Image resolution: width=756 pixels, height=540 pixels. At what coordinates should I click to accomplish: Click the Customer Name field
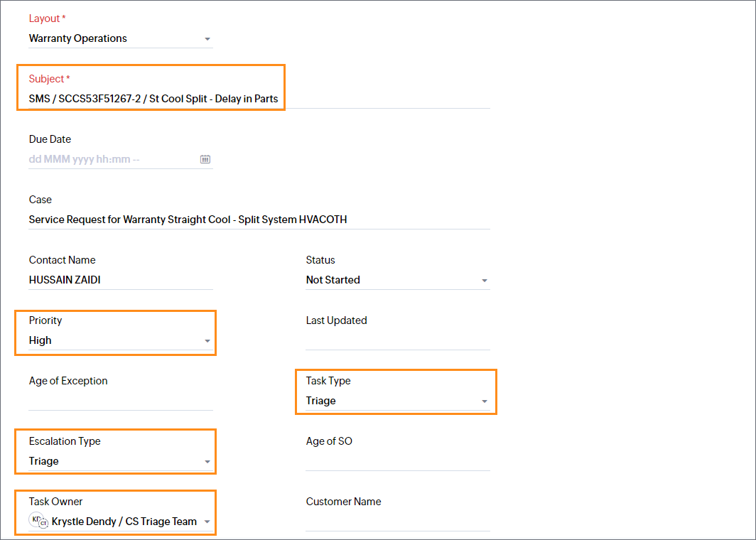[396, 522]
